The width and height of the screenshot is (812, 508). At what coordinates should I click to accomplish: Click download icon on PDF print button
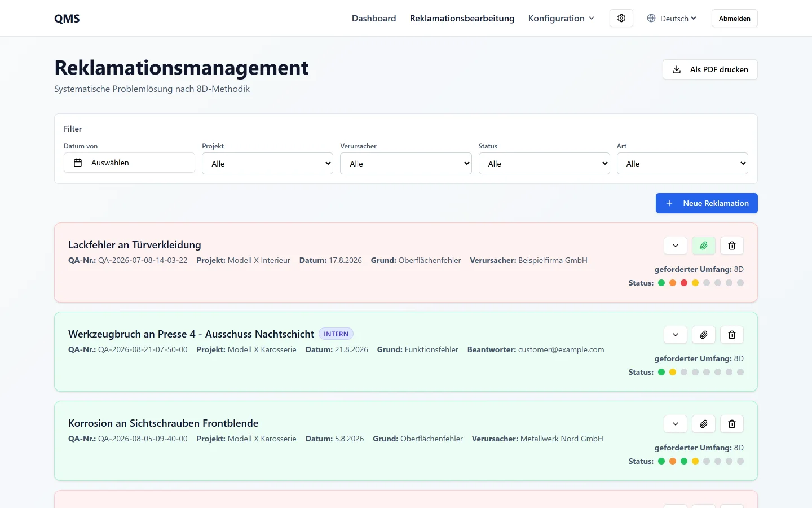677,69
